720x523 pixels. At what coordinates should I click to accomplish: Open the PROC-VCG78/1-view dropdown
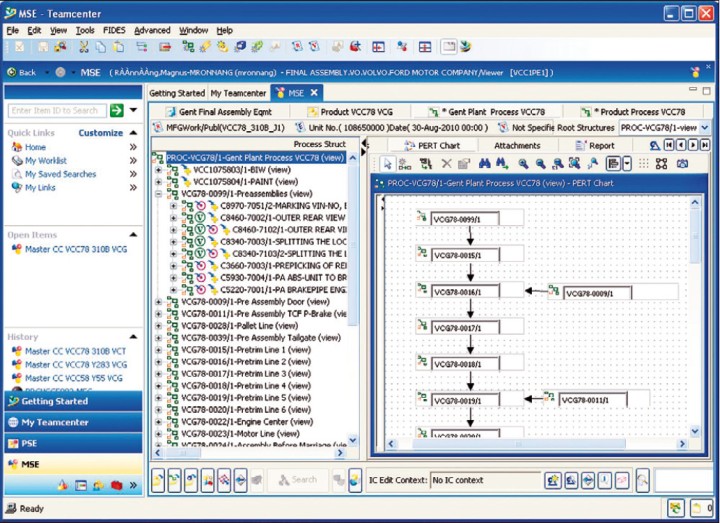(x=704, y=128)
